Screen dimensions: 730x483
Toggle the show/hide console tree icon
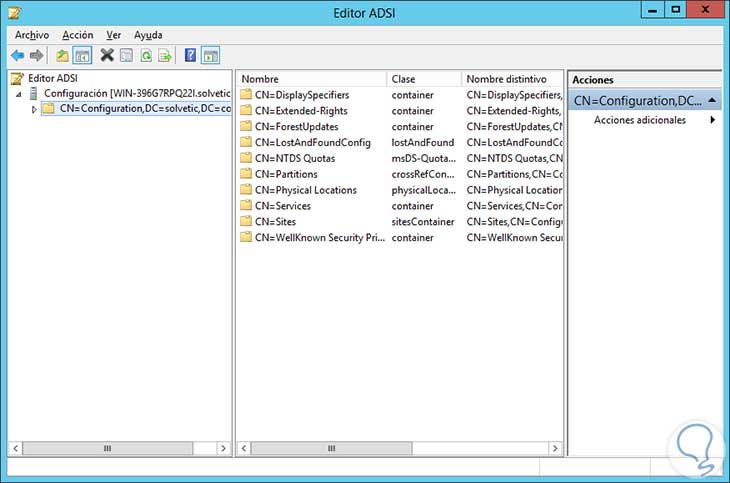click(82, 56)
